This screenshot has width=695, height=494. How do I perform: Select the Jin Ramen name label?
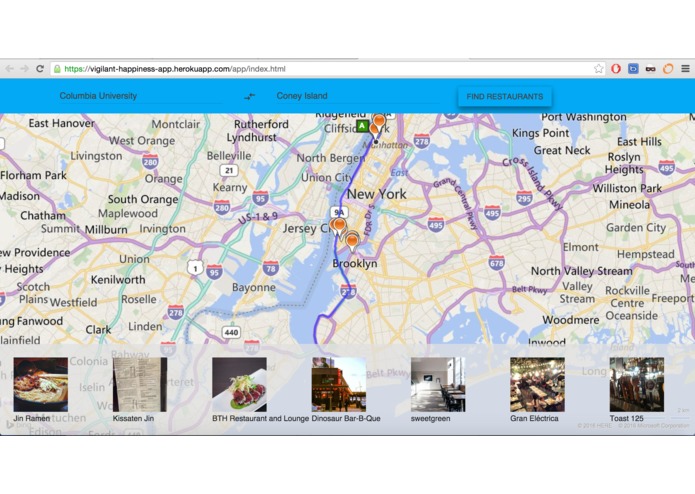[31, 418]
